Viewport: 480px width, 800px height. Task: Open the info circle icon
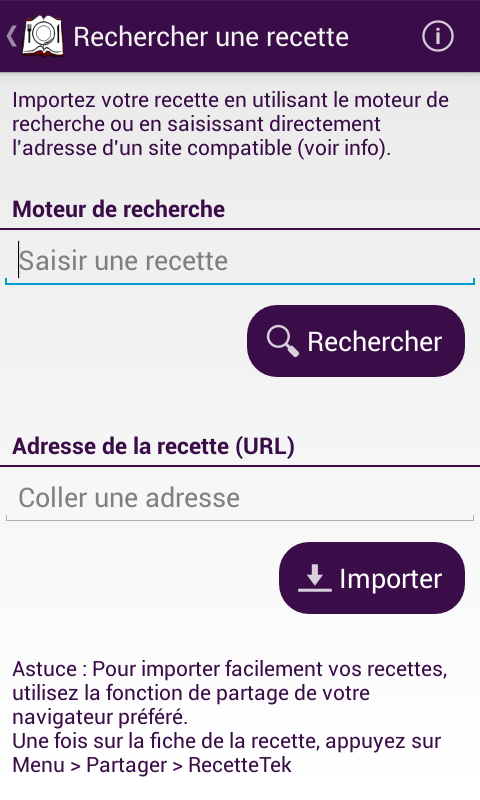click(438, 36)
